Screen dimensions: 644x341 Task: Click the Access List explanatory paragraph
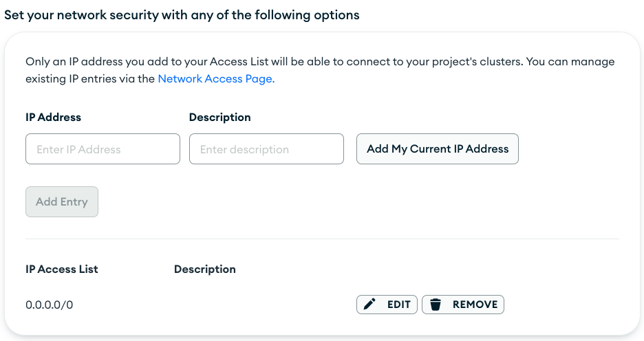[321, 70]
